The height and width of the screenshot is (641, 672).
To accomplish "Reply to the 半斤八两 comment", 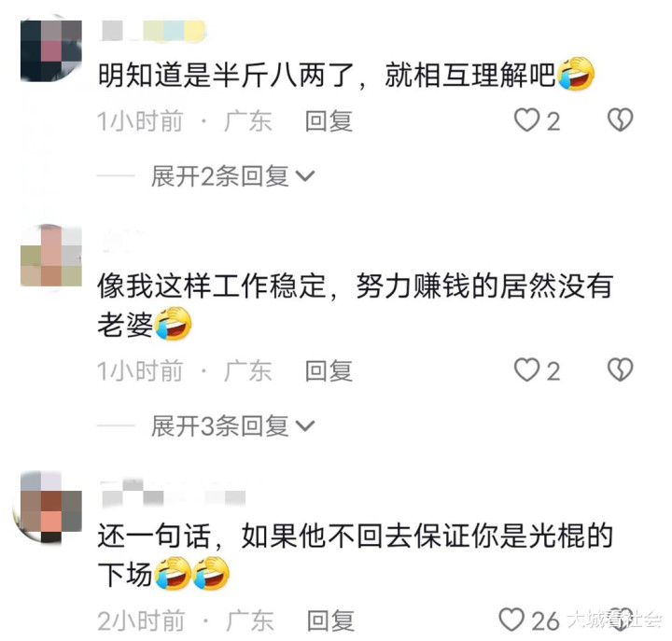I will [329, 121].
